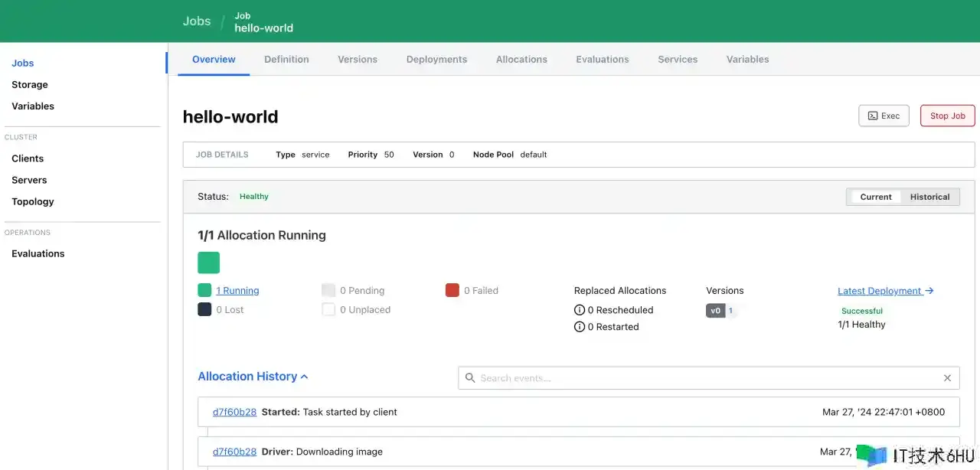Open Variables in the left sidebar
Image resolution: width=980 pixels, height=470 pixels.
tap(33, 106)
